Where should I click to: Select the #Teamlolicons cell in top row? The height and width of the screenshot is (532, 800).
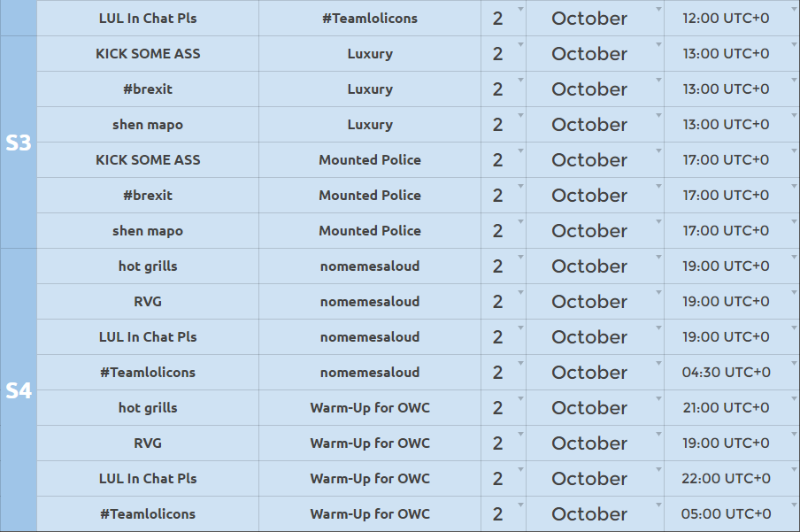click(370, 19)
